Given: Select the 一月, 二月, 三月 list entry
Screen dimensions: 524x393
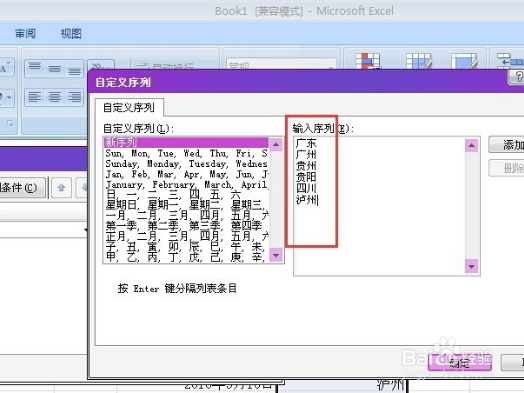Looking at the screenshot, I should [x=186, y=215].
